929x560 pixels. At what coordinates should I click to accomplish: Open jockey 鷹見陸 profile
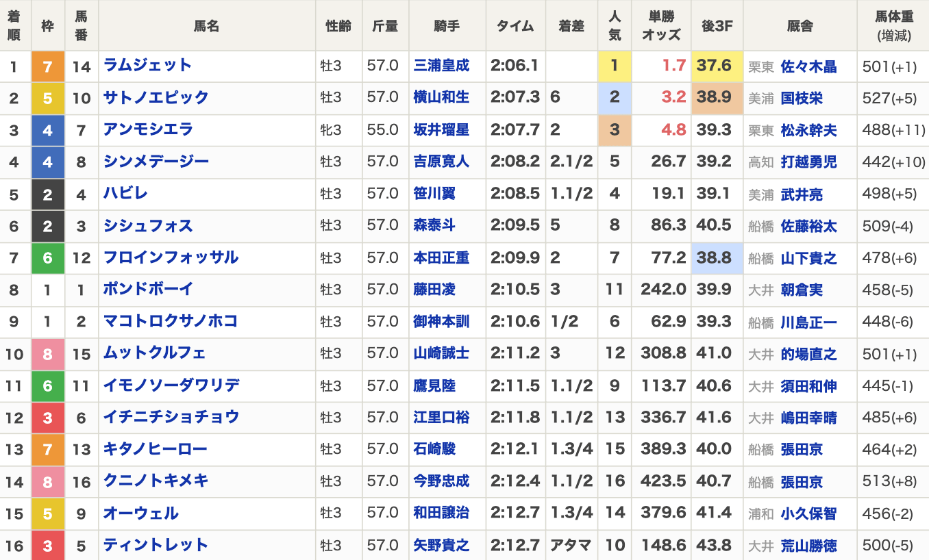click(x=434, y=385)
